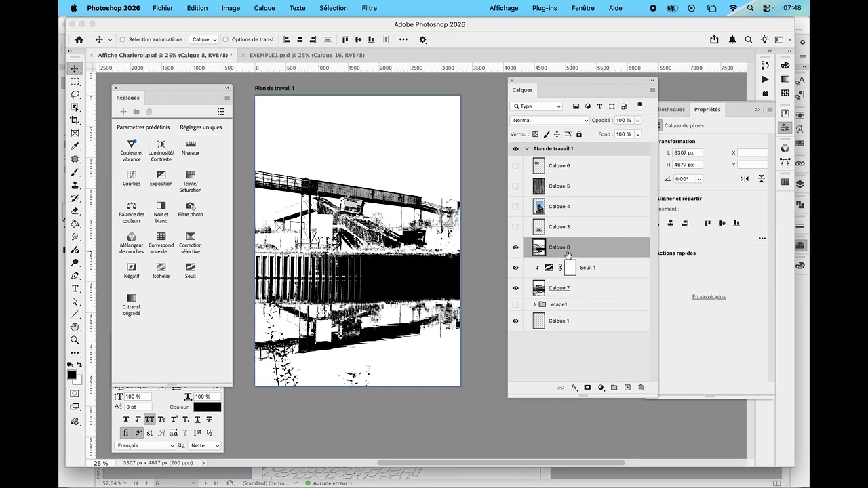
Task: Open the rotation angle dropdown
Action: 699,179
